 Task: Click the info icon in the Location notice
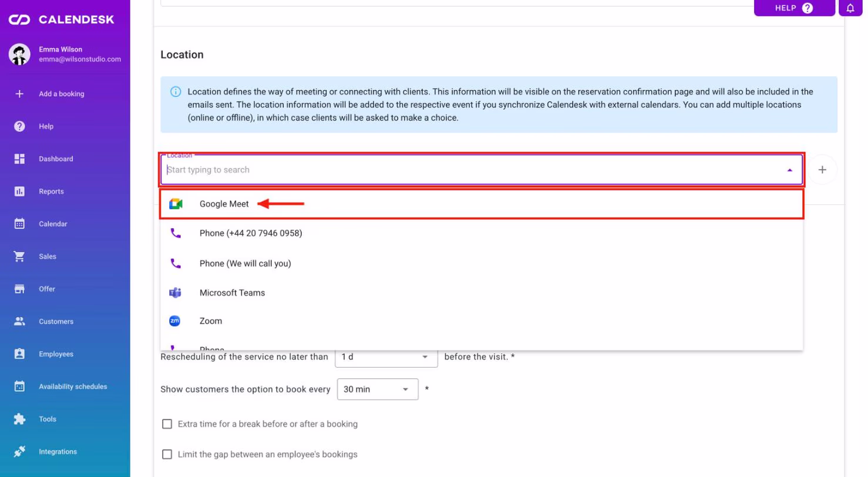(176, 92)
